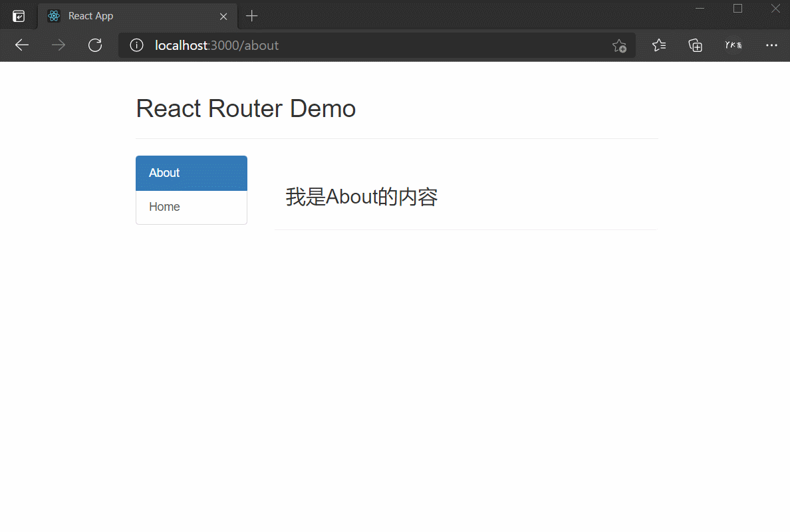This screenshot has width=790, height=532.
Task: Close the browser window
Action: (775, 9)
